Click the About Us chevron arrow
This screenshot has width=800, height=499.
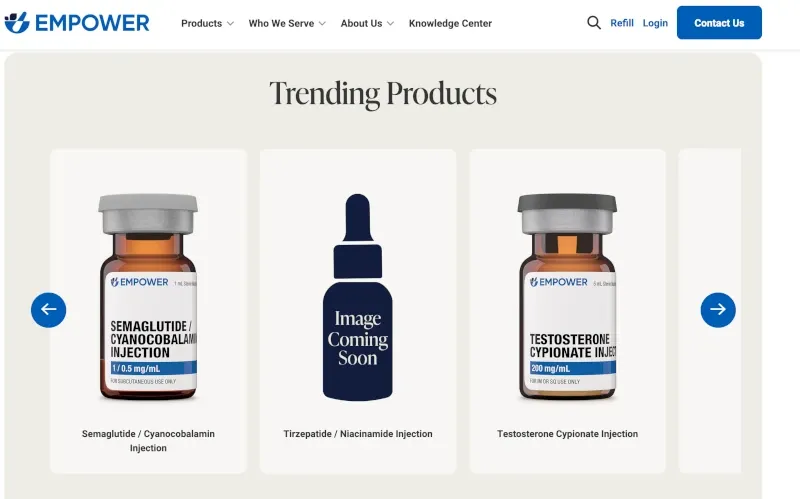click(390, 23)
